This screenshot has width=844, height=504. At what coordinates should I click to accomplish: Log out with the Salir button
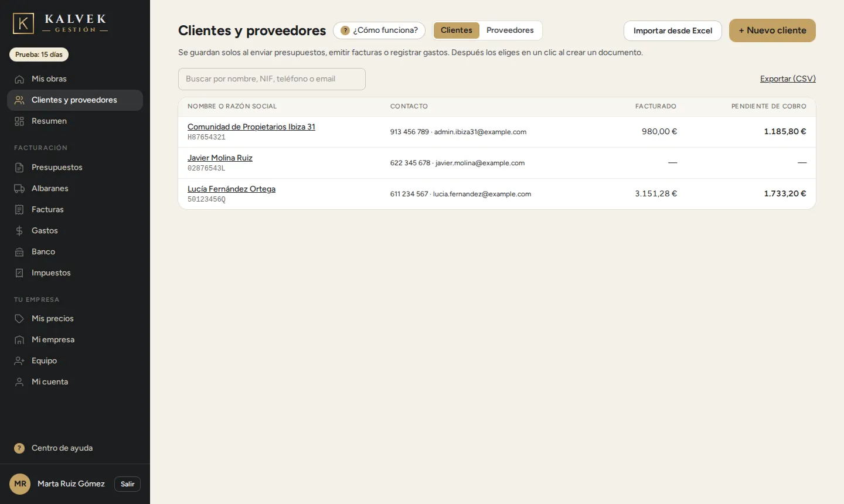click(128, 484)
